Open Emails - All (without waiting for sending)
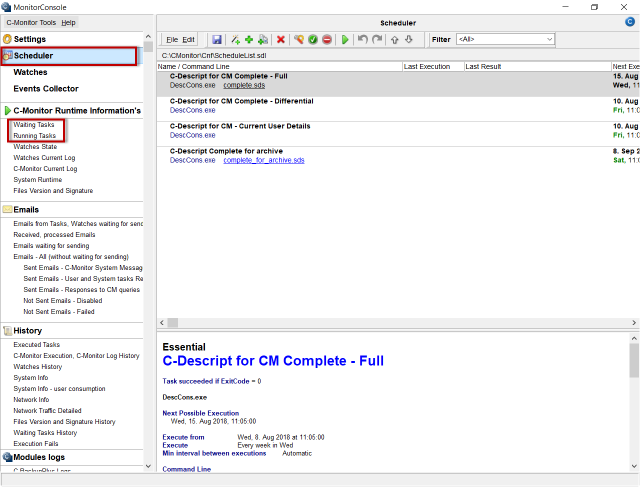Image resolution: width=640 pixels, height=487 pixels. [71, 257]
